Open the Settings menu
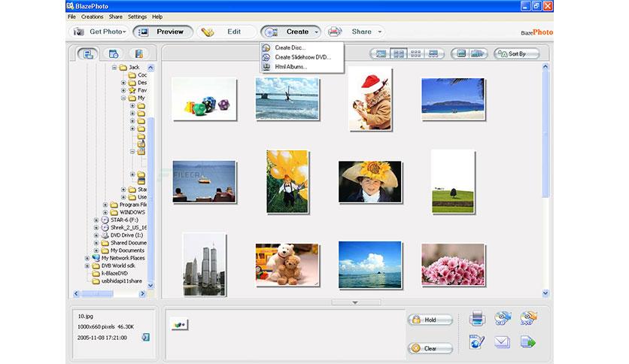The width and height of the screenshot is (629, 364). (x=137, y=17)
